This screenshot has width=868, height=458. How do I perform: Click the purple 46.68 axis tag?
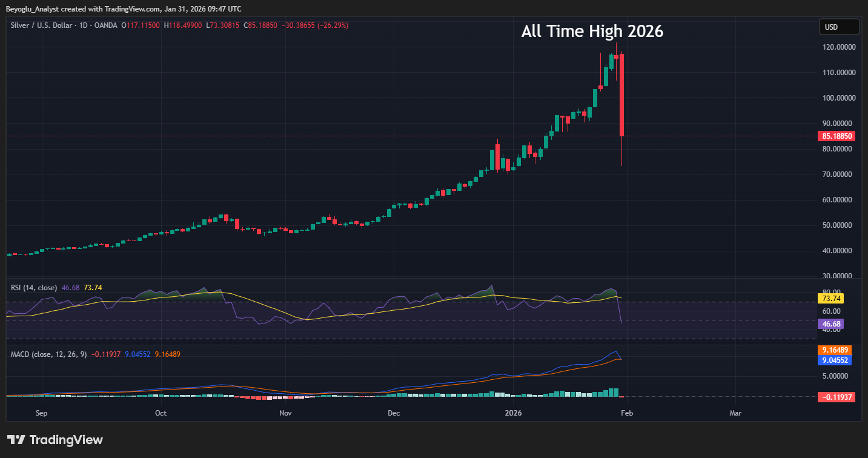[830, 324]
